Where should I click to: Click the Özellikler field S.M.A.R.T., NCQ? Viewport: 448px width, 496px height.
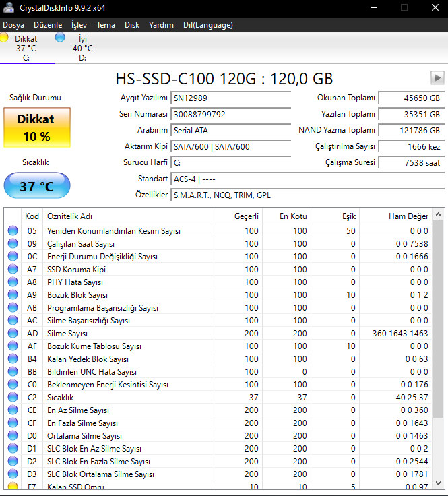[308, 195]
